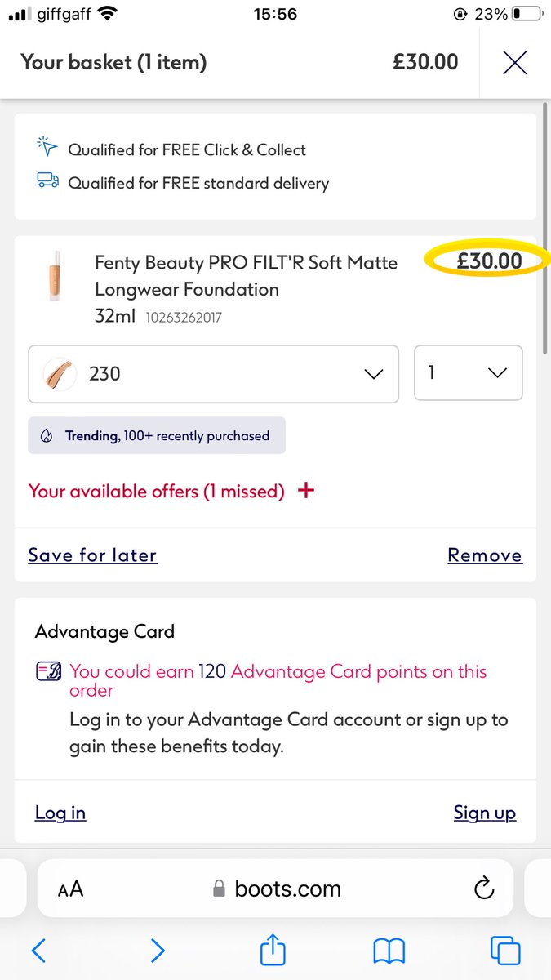
Task: Open the shade 230 dropdown
Action: [x=213, y=374]
